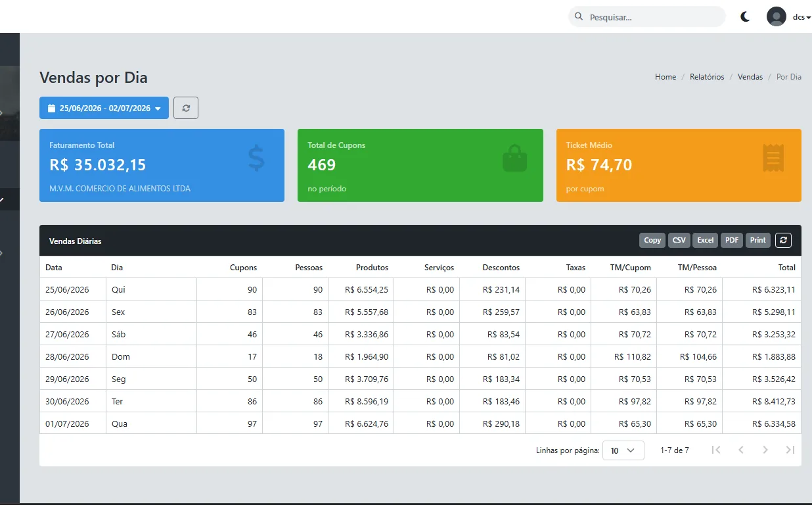Click the receipt icon on Ticket Médio card

coord(773,158)
